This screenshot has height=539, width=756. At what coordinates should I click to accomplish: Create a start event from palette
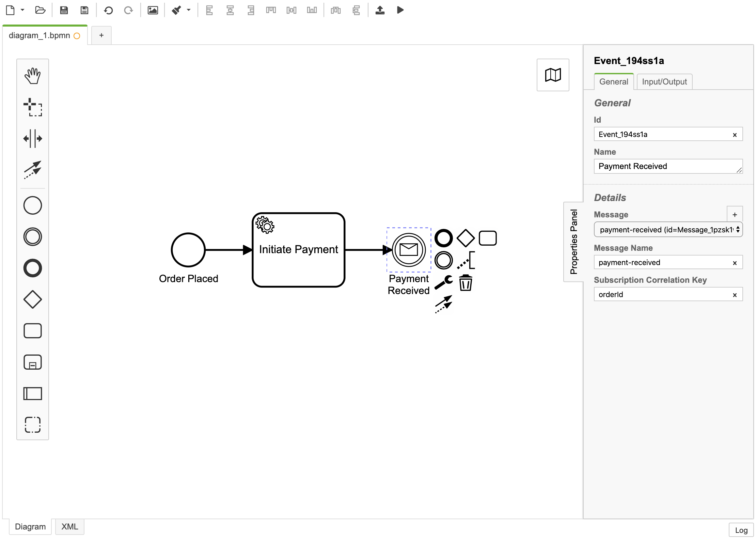[x=33, y=205]
